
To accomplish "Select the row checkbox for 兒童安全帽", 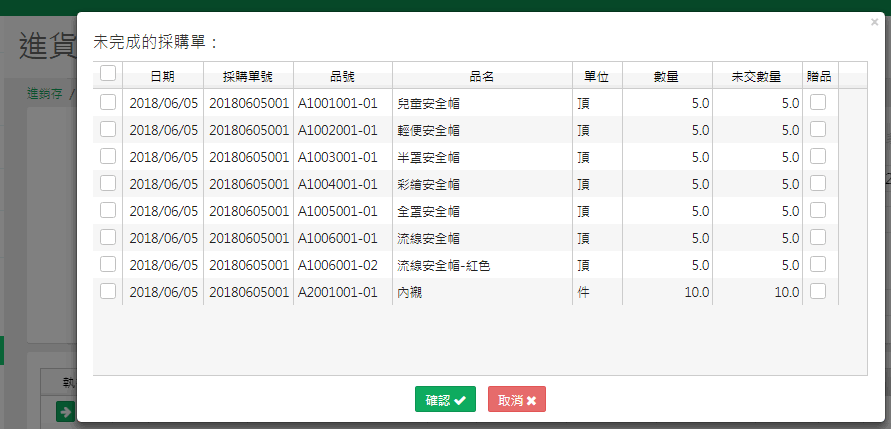I will (108, 102).
